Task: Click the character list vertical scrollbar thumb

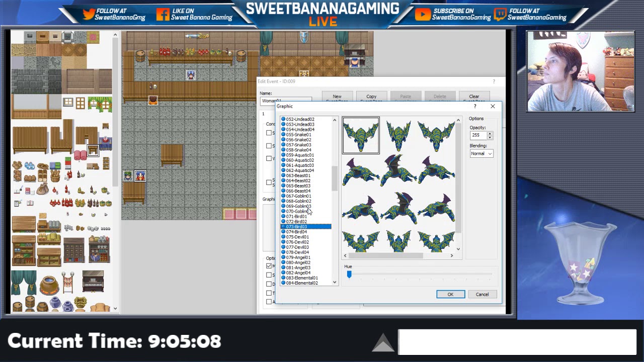Action: 335,178
